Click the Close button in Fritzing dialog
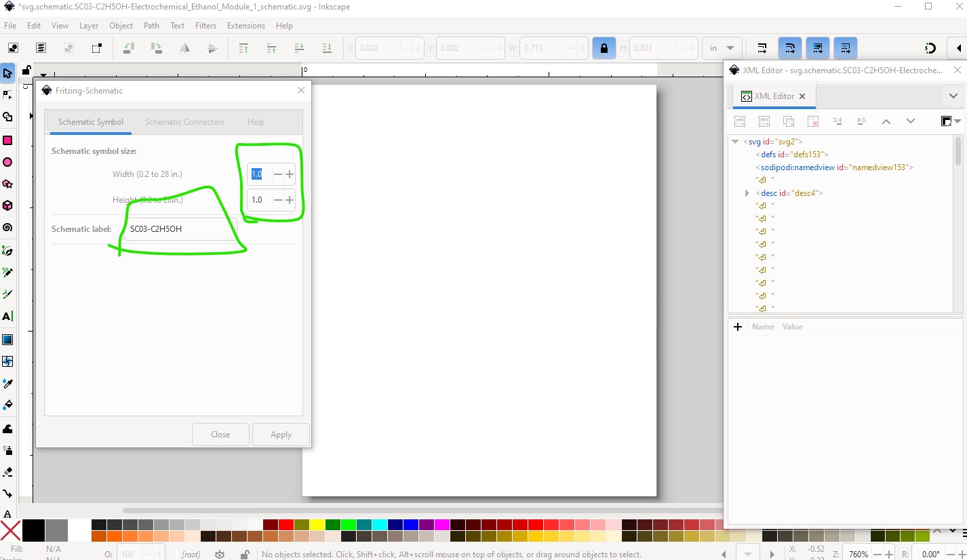Screen dimensions: 967x560 220,435
